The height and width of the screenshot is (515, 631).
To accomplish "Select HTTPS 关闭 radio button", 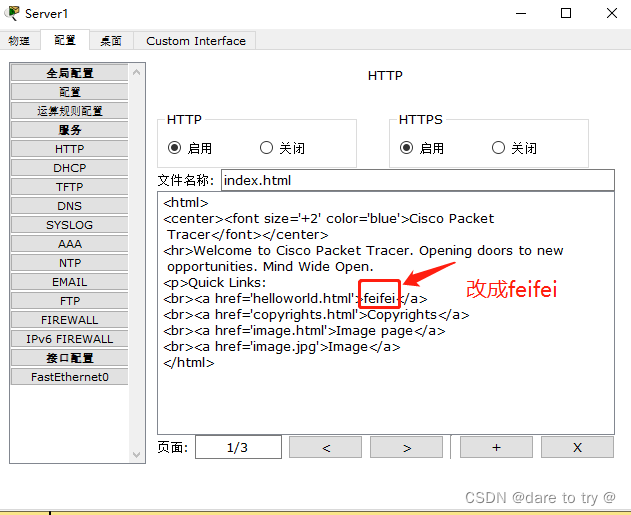I will tap(498, 148).
